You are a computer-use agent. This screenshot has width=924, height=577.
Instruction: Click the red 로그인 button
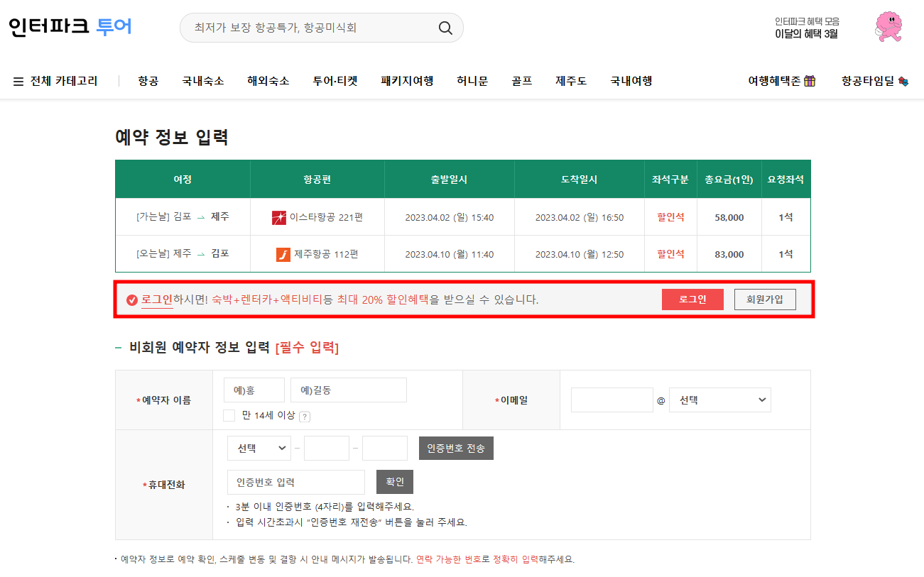tap(692, 299)
